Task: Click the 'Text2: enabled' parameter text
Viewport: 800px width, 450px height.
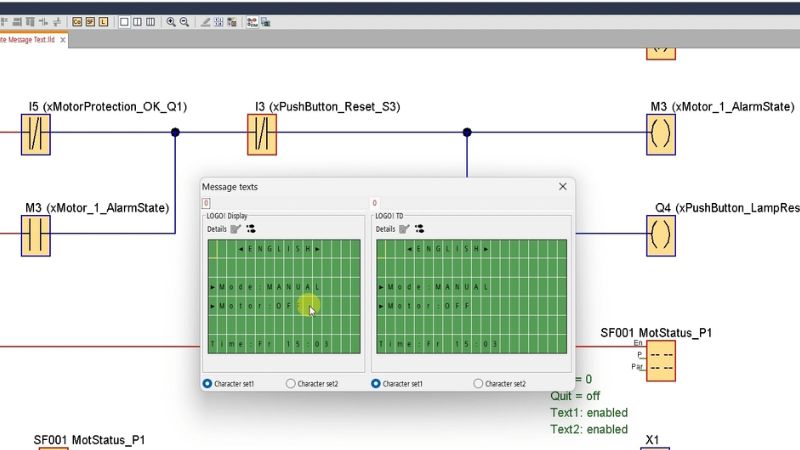Action: [x=589, y=429]
